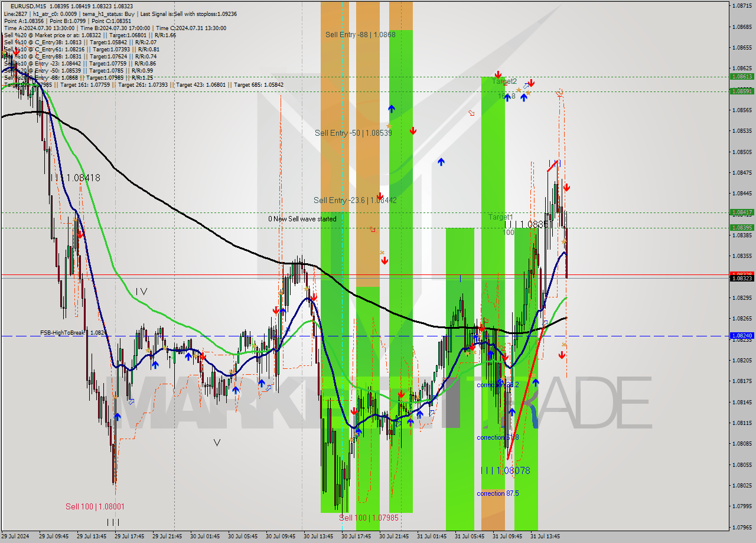Click the blue 1.08240 price axis tag
The height and width of the screenshot is (543, 756).
(x=742, y=335)
